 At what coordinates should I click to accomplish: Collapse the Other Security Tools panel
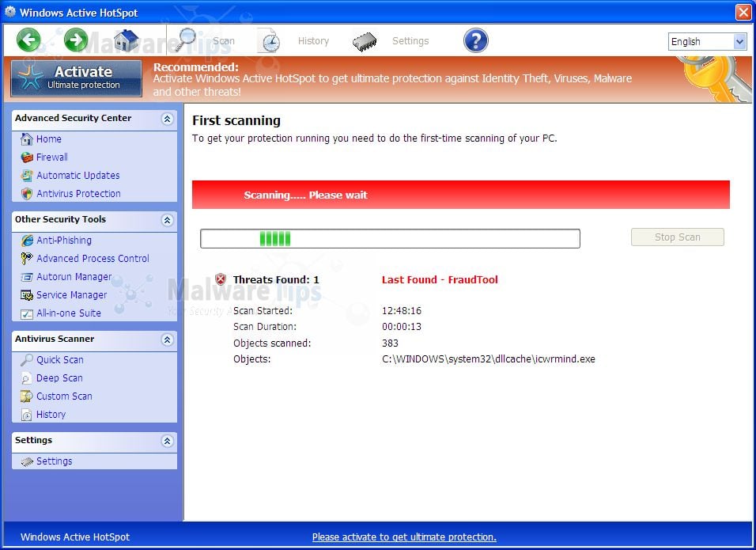coord(168,220)
